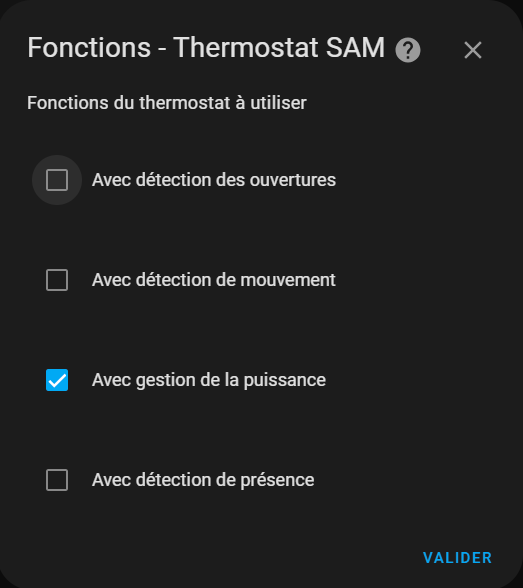The image size is (523, 588).
Task: Enable the détection des ouvertures checkbox
Action: pos(57,180)
